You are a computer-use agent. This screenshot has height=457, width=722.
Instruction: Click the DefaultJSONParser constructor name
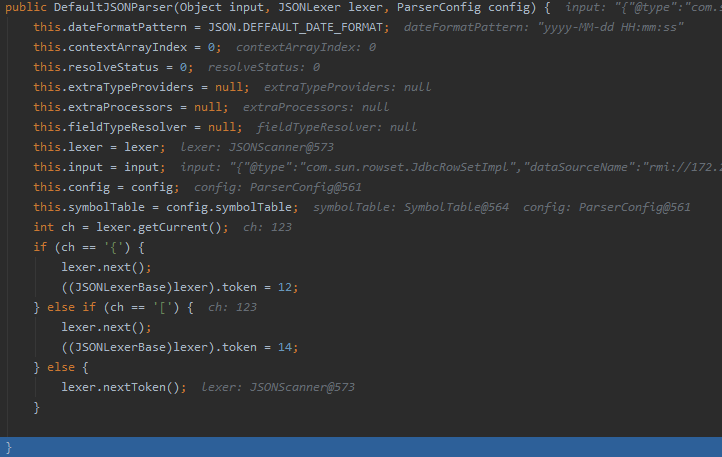(x=113, y=7)
